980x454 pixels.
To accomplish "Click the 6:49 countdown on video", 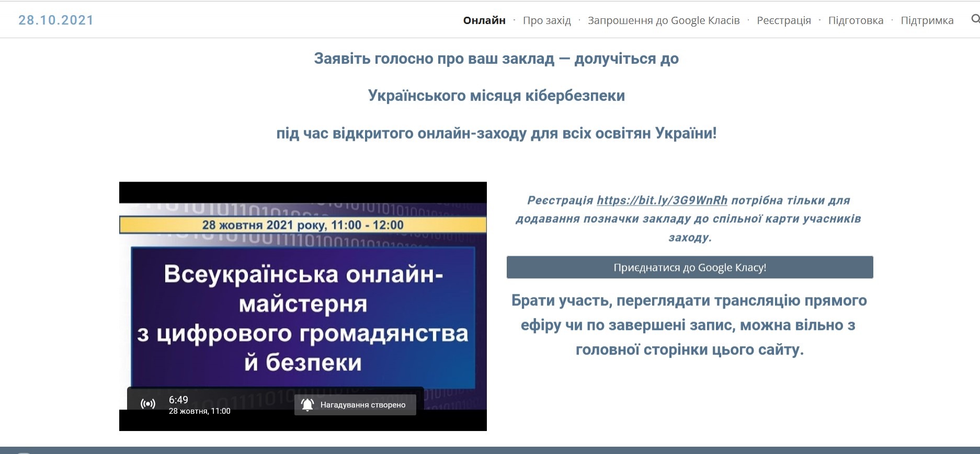I will coord(178,400).
